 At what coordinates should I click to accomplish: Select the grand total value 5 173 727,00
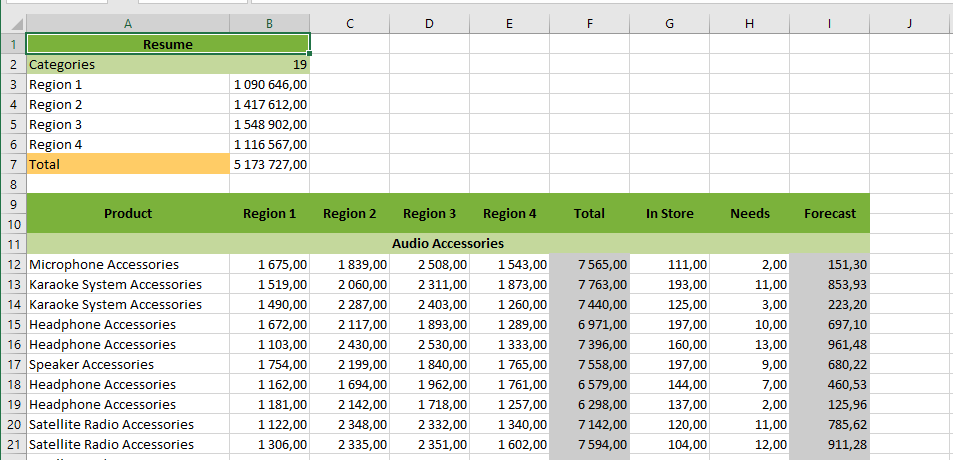point(269,164)
